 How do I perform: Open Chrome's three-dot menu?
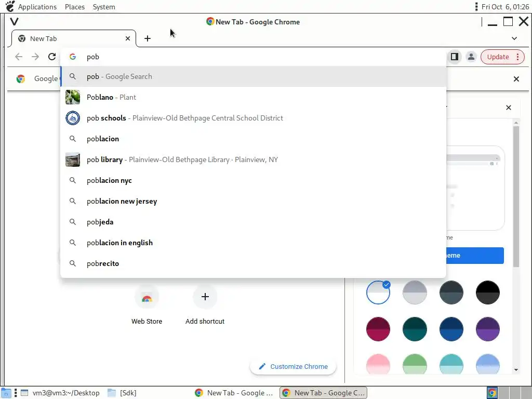coord(518,57)
